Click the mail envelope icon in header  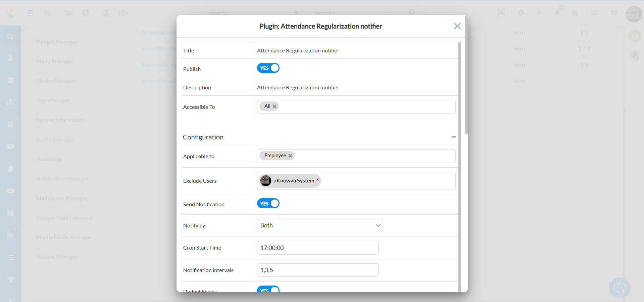[x=614, y=13]
